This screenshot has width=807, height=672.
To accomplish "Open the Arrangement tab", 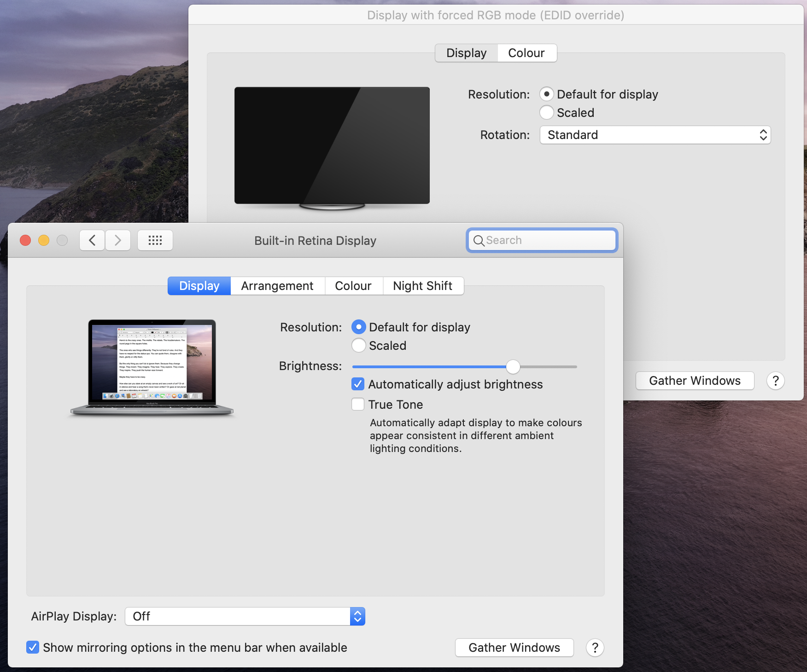I will (x=277, y=286).
